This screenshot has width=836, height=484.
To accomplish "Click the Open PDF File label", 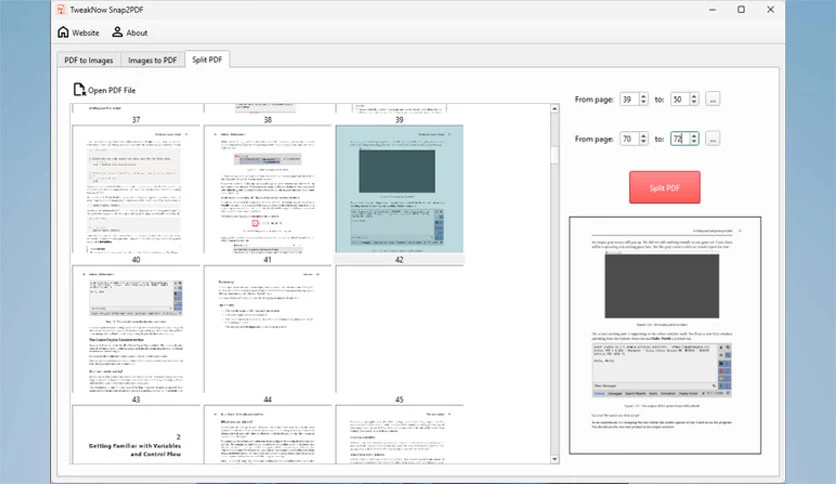I will click(112, 90).
